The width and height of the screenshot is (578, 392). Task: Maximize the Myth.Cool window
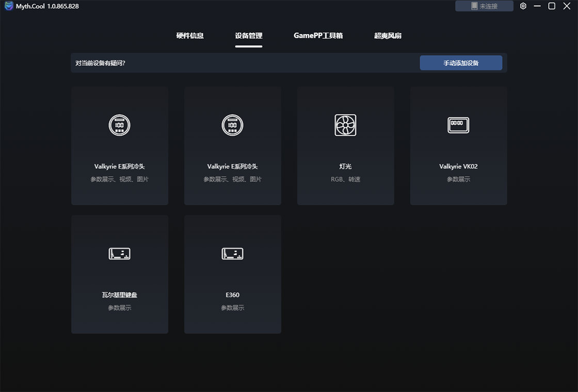[x=552, y=6]
